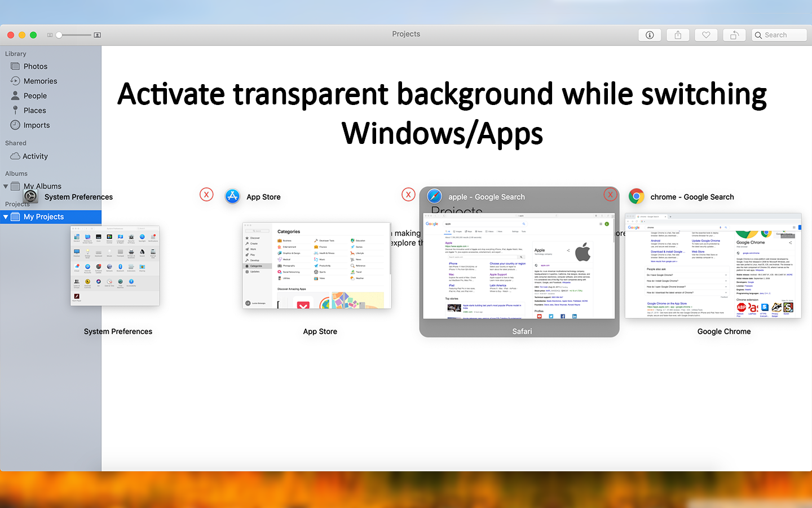Click the Chrome icon next to Google Search

point(636,196)
